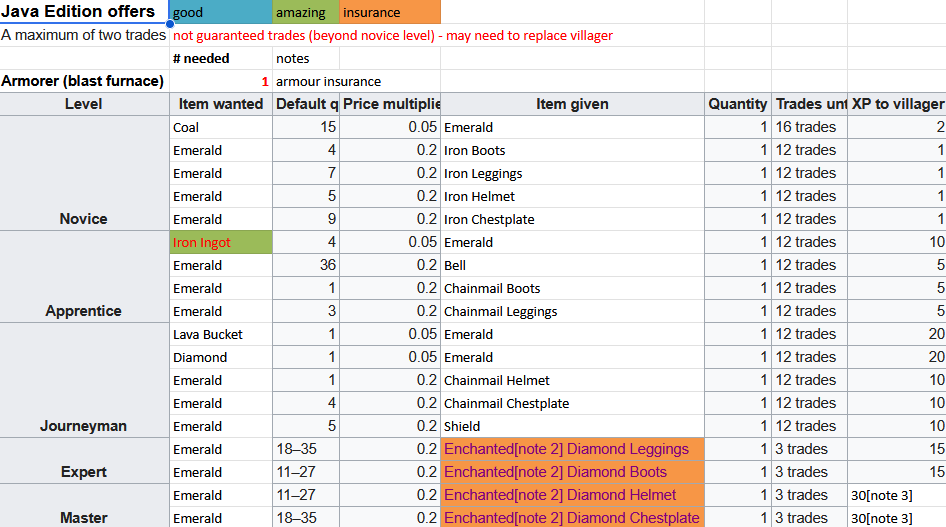Open the 'Enchanted Diamond Helmet' link cell
The height and width of the screenshot is (527, 946).
click(x=572, y=495)
